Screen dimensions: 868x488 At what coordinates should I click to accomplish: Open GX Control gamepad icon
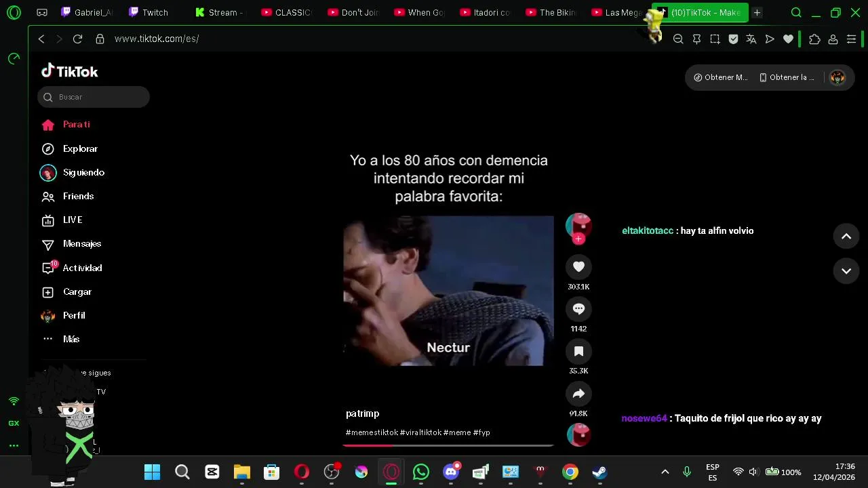click(42, 12)
